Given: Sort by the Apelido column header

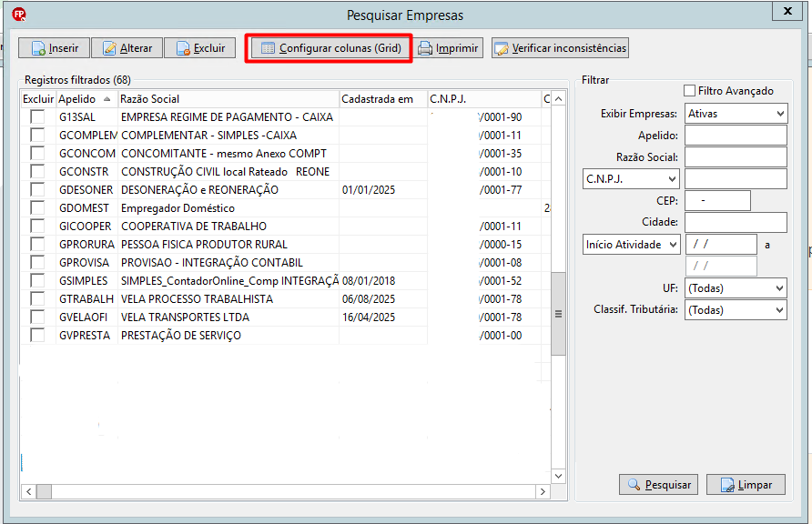Looking at the screenshot, I should click(x=86, y=99).
